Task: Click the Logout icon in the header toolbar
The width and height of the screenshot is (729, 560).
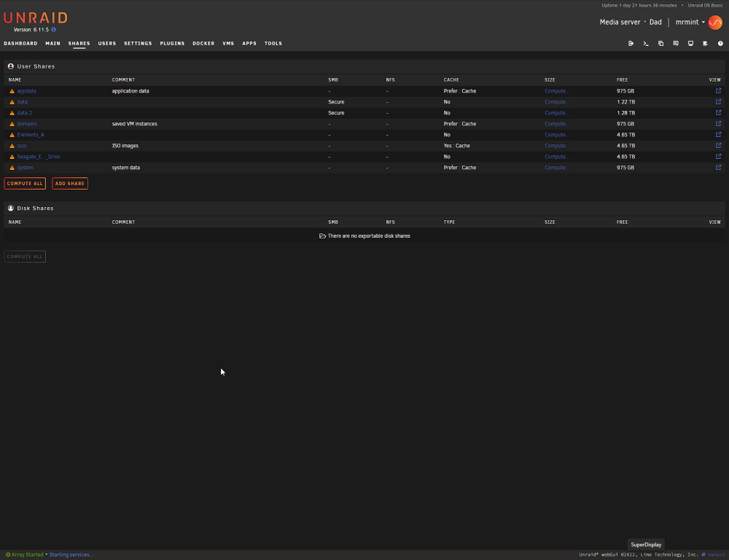Action: point(631,43)
